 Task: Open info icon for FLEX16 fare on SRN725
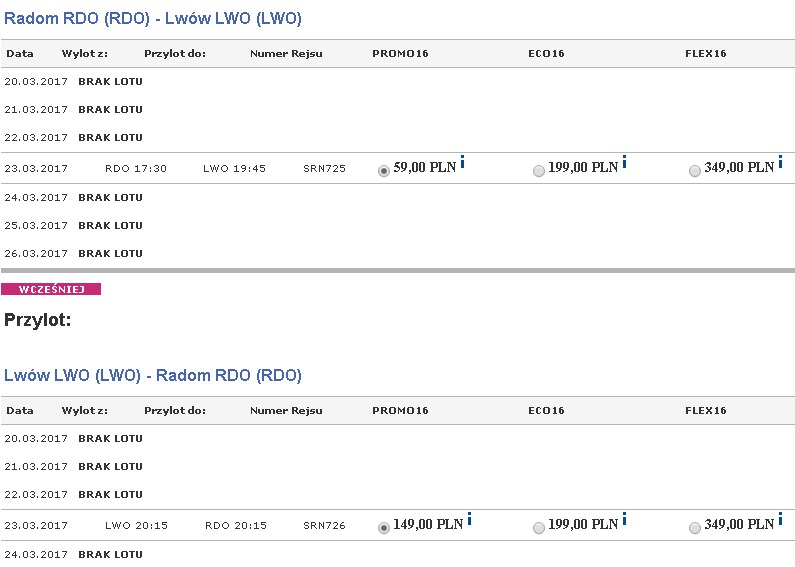coord(780,162)
